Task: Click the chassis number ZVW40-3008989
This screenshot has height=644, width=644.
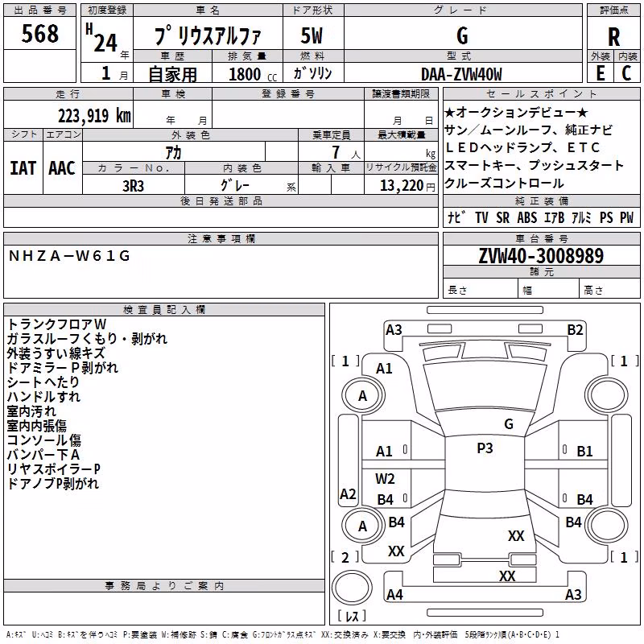Action: point(541,256)
